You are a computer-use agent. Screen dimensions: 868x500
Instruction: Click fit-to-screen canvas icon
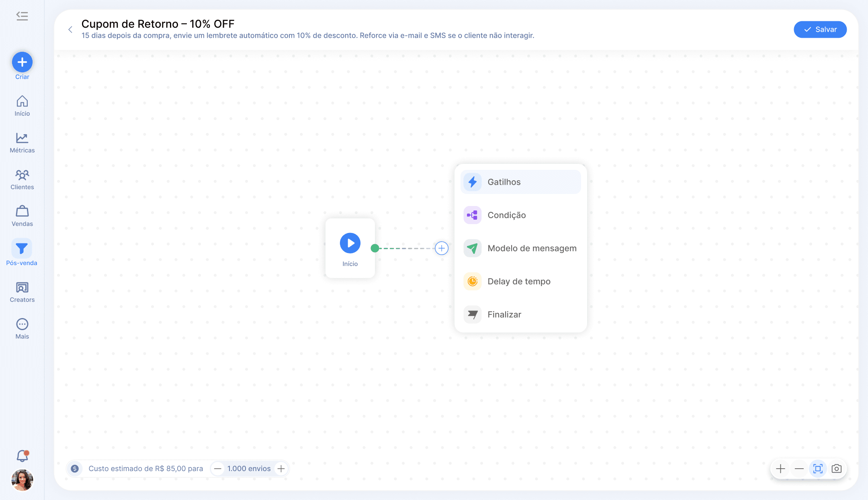[x=818, y=469]
